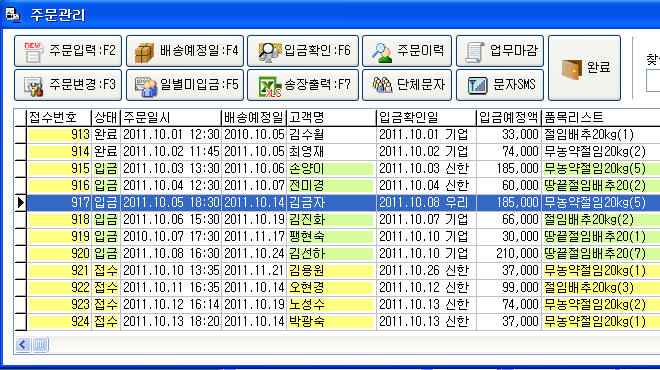
Task: Click the 완료 door button
Action: pyautogui.click(x=584, y=68)
